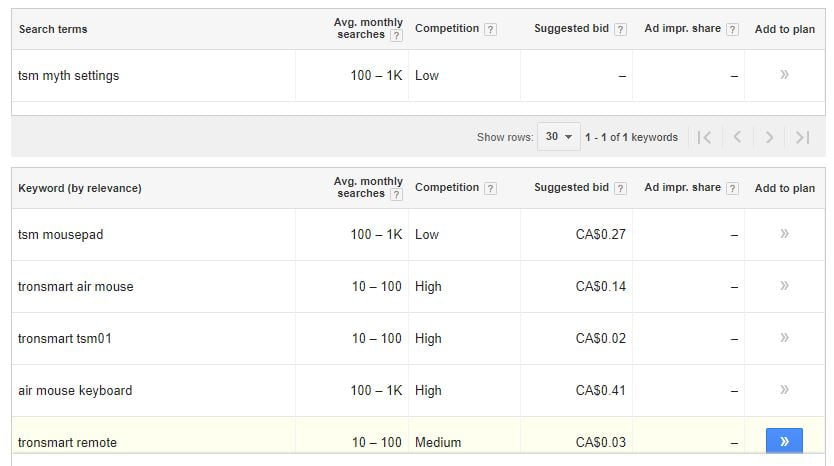Open Suggested bid help icon in Search terms table
This screenshot has height=466, width=834.
coord(620,29)
